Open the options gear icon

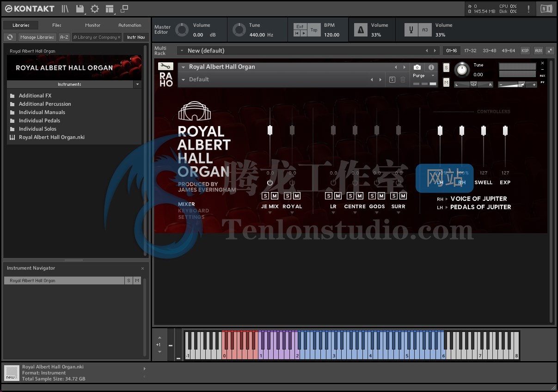click(x=95, y=8)
